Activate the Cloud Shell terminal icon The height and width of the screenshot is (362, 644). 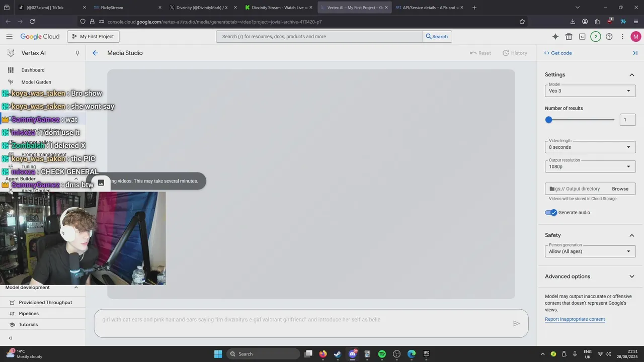(582, 37)
